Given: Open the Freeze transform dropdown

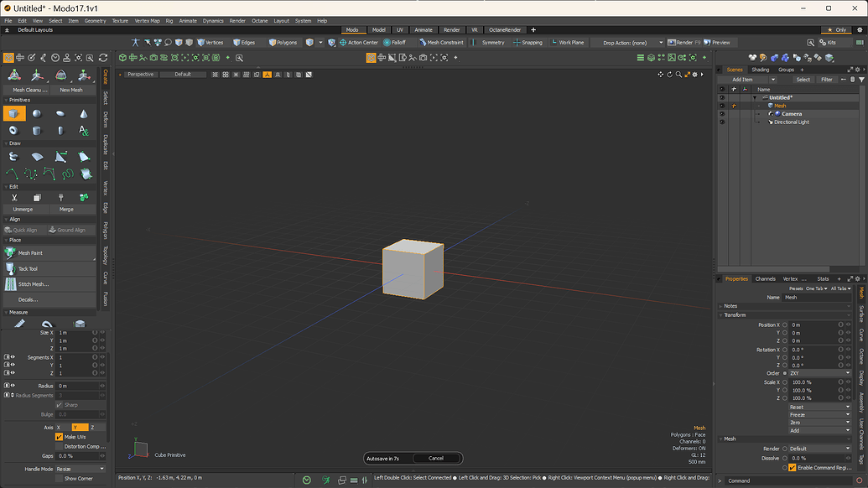Looking at the screenshot, I should pyautogui.click(x=819, y=414).
